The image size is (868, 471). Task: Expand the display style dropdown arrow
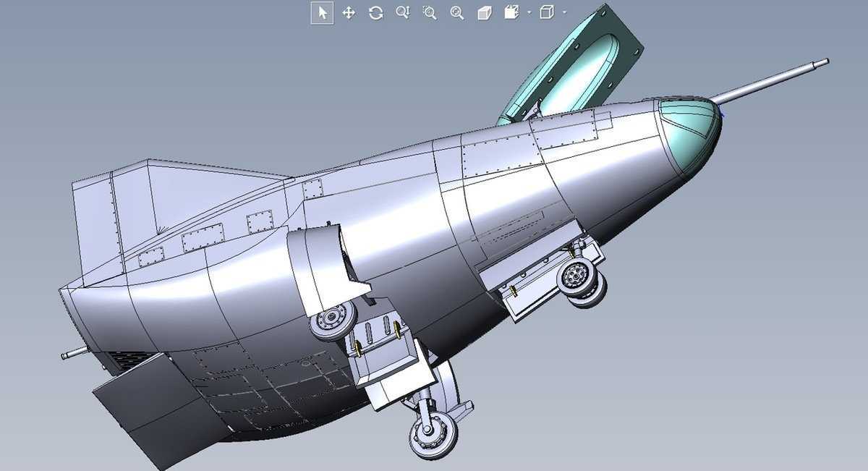coord(564,12)
